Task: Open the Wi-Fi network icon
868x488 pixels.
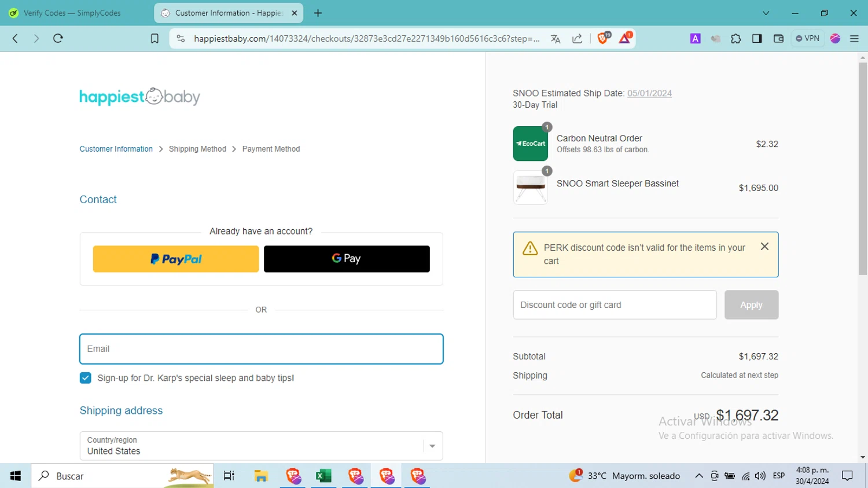Action: [745, 476]
